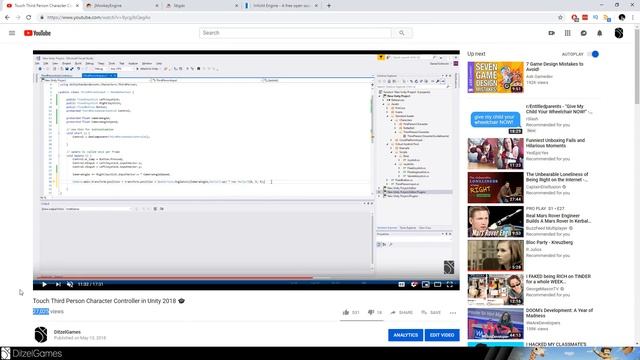Close the JMonkeyEngine tab

[157, 6]
